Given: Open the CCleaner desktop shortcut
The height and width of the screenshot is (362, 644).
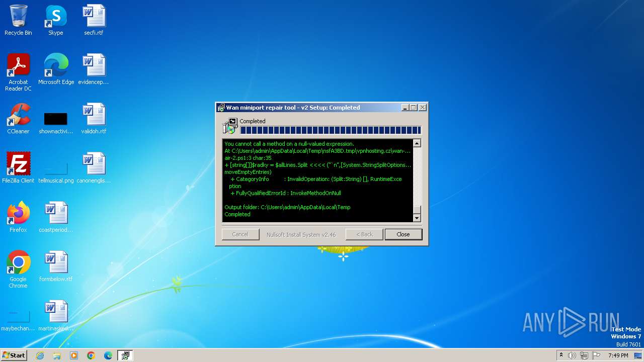Looking at the screenshot, I should click(x=18, y=119).
